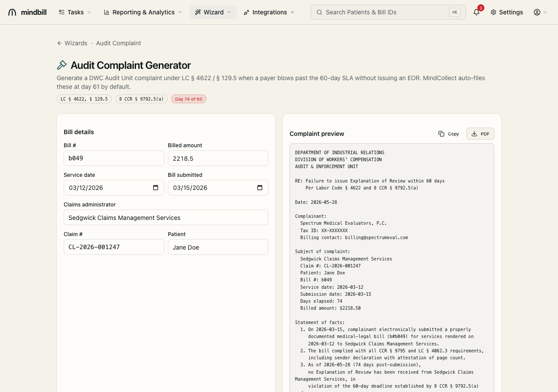The width and height of the screenshot is (558, 392).
Task: Click the Audit Complaint breadcrumb
Action: coord(119,43)
